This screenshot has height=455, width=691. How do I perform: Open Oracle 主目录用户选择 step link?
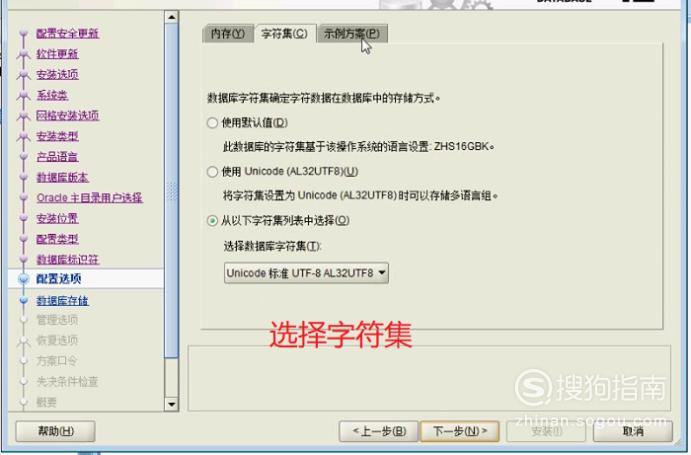coord(89,198)
